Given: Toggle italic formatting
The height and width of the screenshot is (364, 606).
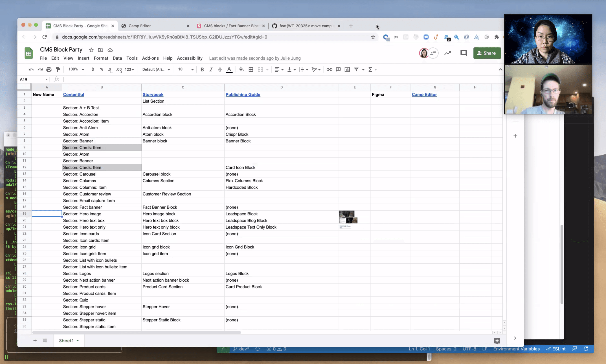Looking at the screenshot, I should tap(211, 69).
